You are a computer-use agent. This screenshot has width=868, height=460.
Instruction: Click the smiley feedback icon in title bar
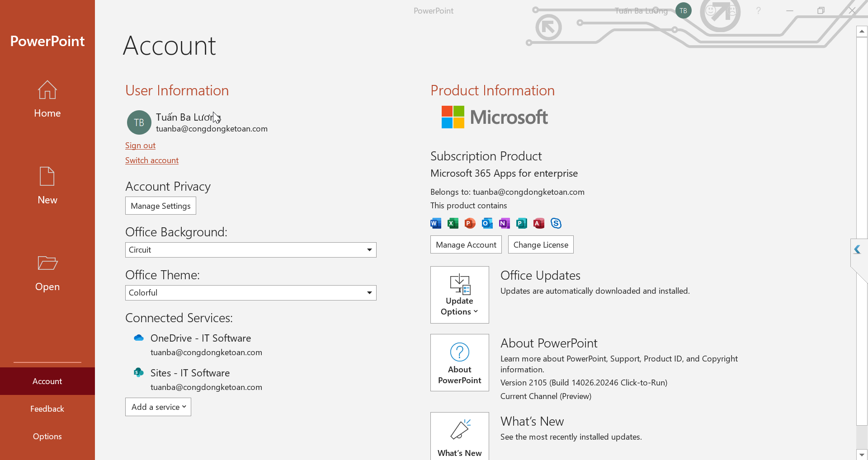point(711,10)
